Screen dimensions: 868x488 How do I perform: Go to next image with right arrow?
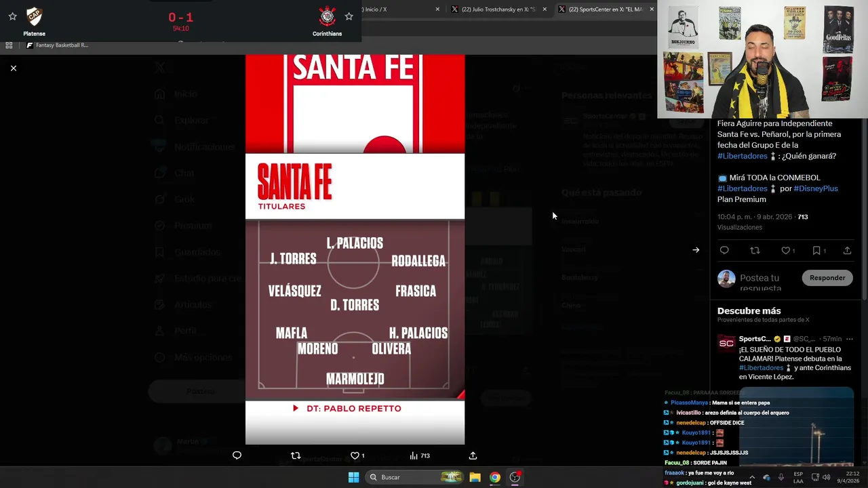point(696,250)
